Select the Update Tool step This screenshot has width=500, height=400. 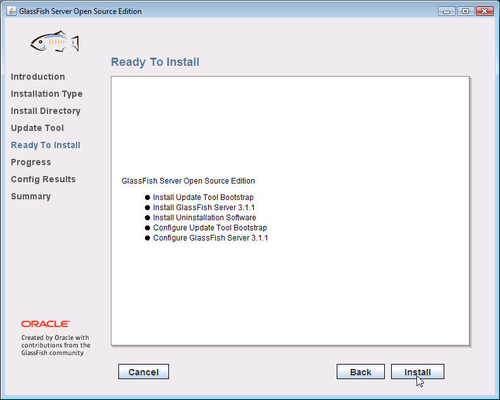point(37,128)
